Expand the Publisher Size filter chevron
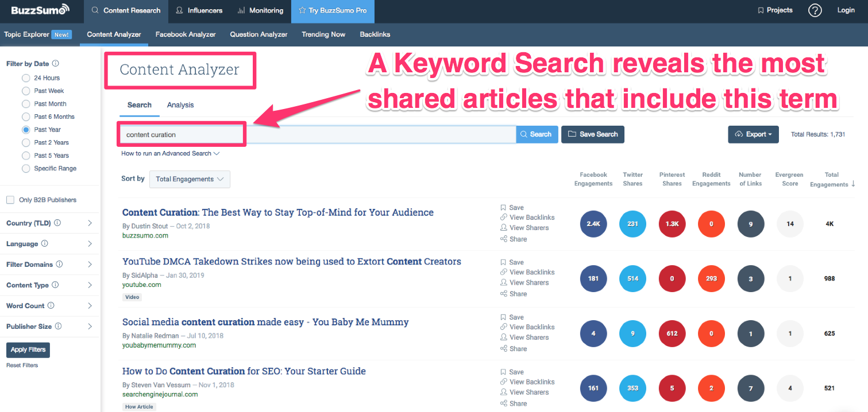The height and width of the screenshot is (412, 868). click(x=90, y=327)
